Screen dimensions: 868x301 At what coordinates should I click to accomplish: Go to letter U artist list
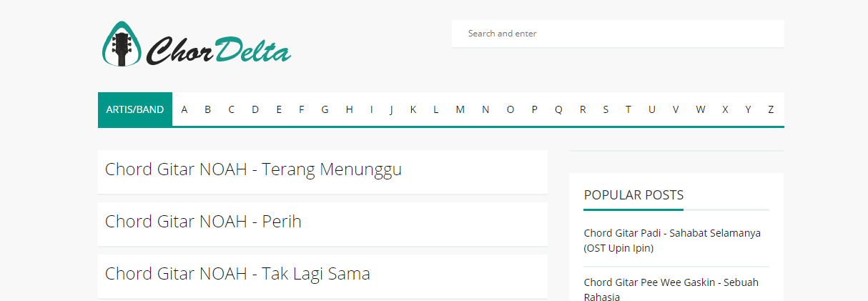652,109
